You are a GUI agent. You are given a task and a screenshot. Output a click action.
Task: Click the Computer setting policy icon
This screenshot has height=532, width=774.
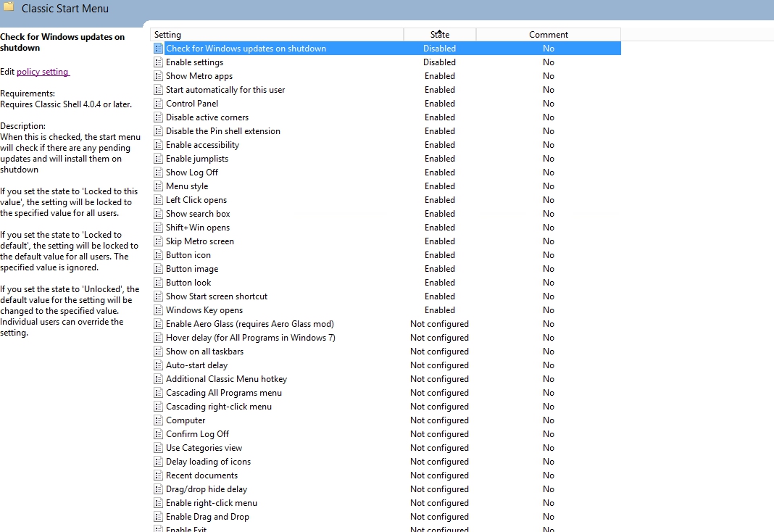pos(159,420)
